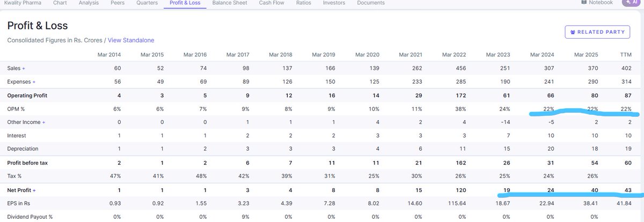Image resolution: width=644 pixels, height=222 pixels.
Task: Select Mar 2024 depreciation value 20
Action: (550, 149)
